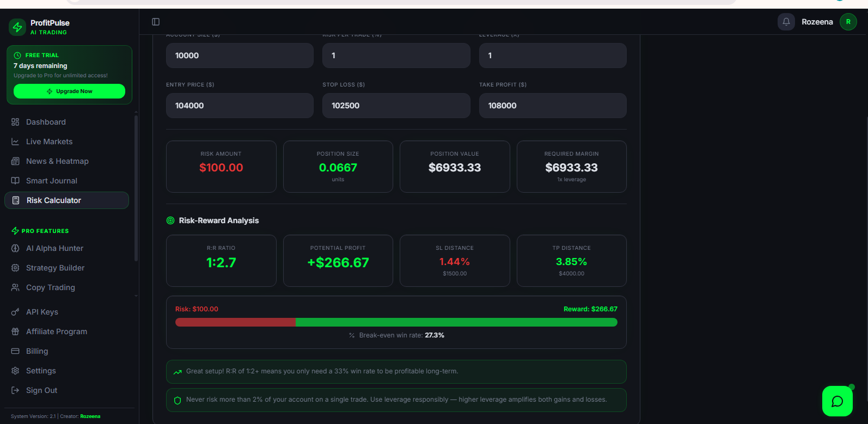Click the '7 days remaining' trial text

tap(40, 66)
